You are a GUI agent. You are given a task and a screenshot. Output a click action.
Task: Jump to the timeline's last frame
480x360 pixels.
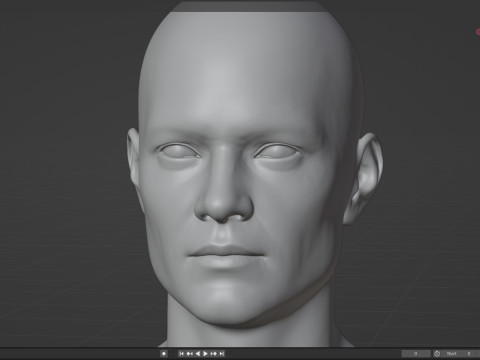[x=221, y=354]
